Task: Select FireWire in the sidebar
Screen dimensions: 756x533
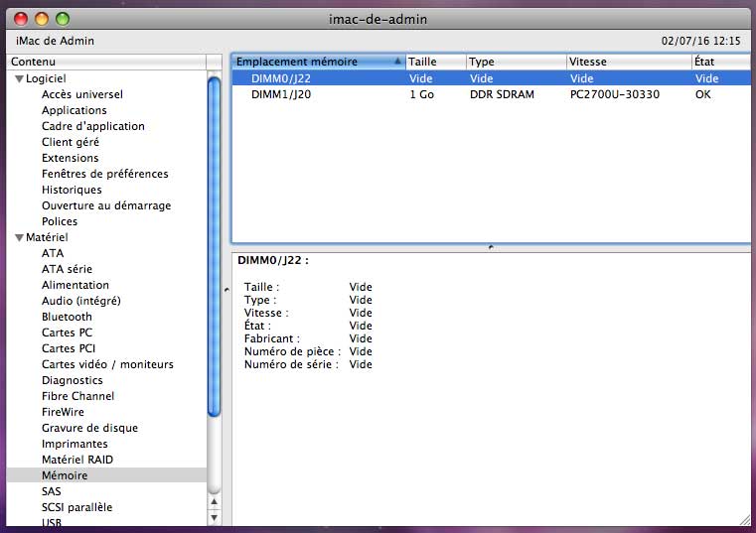Action: click(63, 413)
